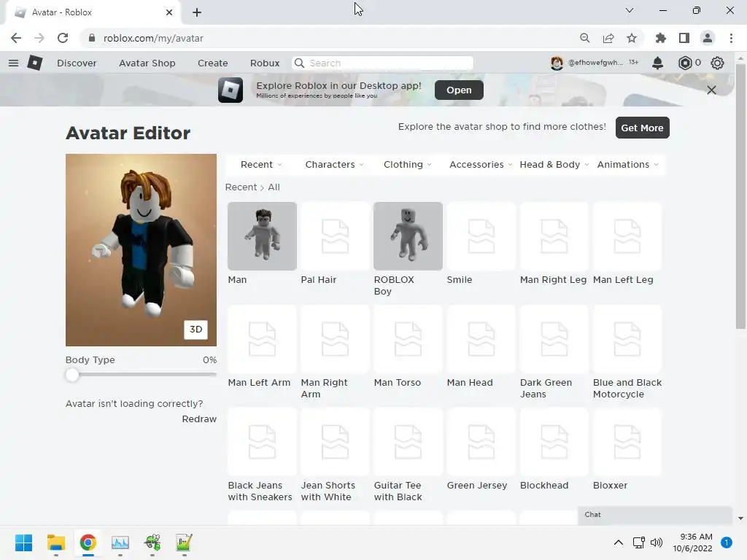The width and height of the screenshot is (747, 560).
Task: Expand the Characters dropdown
Action: coord(334,165)
